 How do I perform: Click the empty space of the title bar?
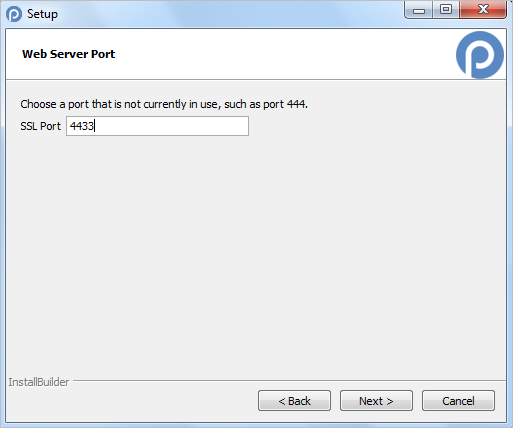point(230,14)
